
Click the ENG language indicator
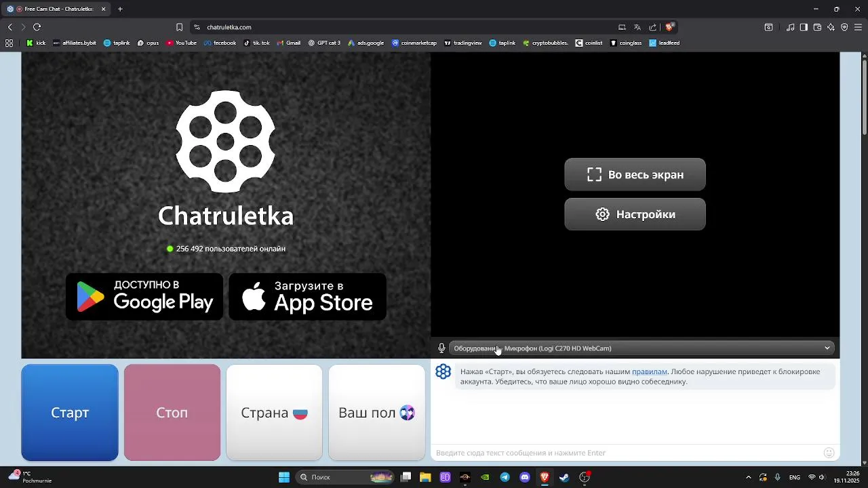794,477
